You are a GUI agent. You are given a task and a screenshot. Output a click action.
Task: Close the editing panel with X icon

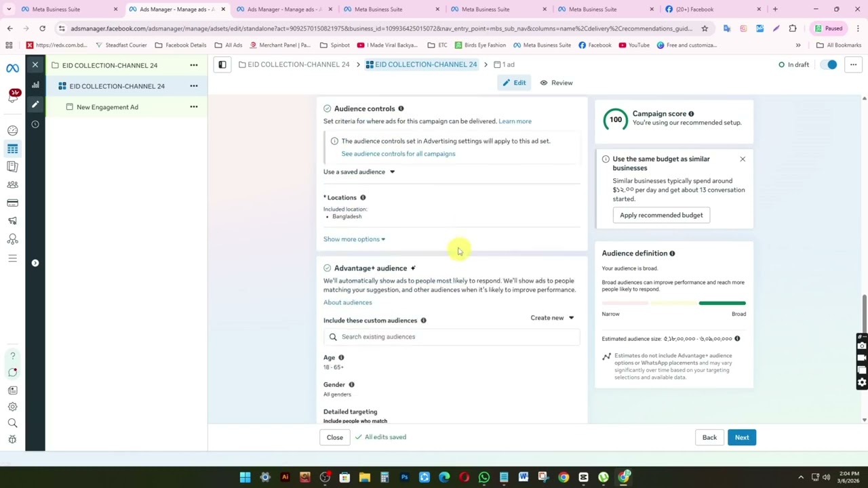pos(35,65)
